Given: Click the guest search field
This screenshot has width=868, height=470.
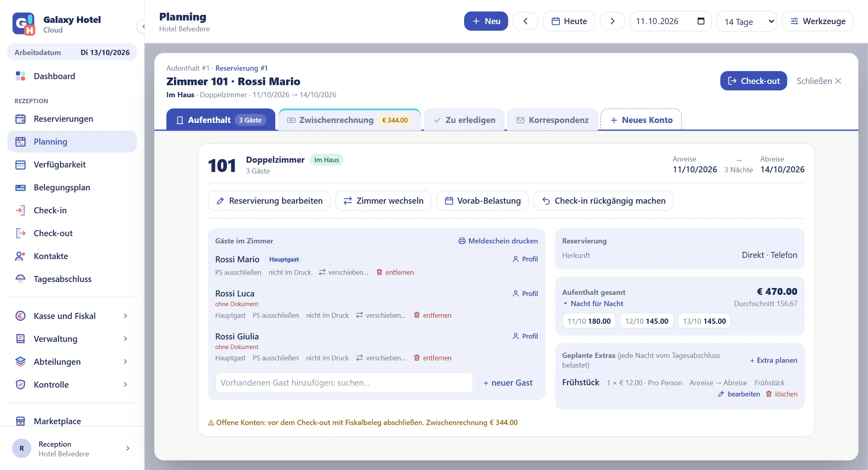Looking at the screenshot, I should pos(344,383).
